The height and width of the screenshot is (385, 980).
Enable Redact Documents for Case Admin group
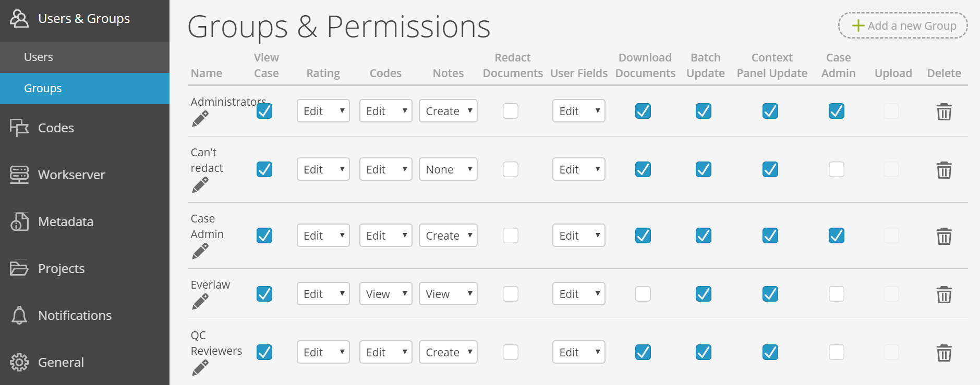[511, 235]
